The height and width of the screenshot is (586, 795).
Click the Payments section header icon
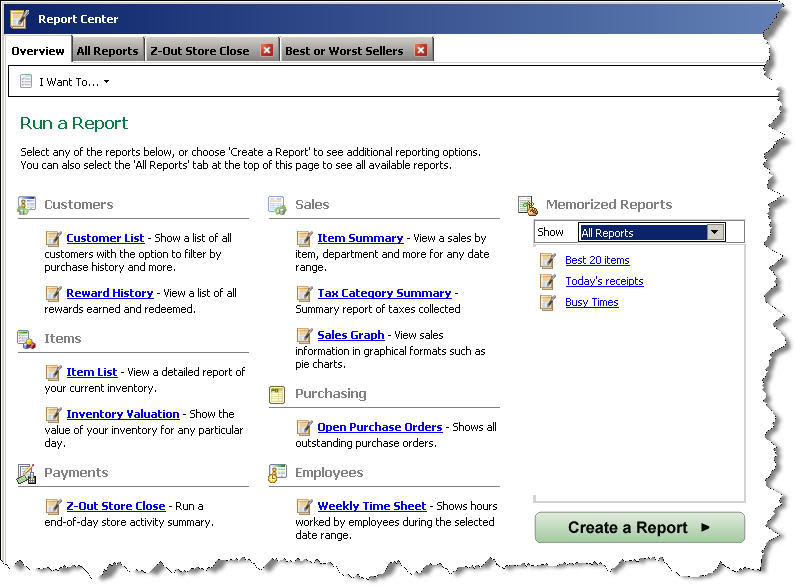click(27, 474)
